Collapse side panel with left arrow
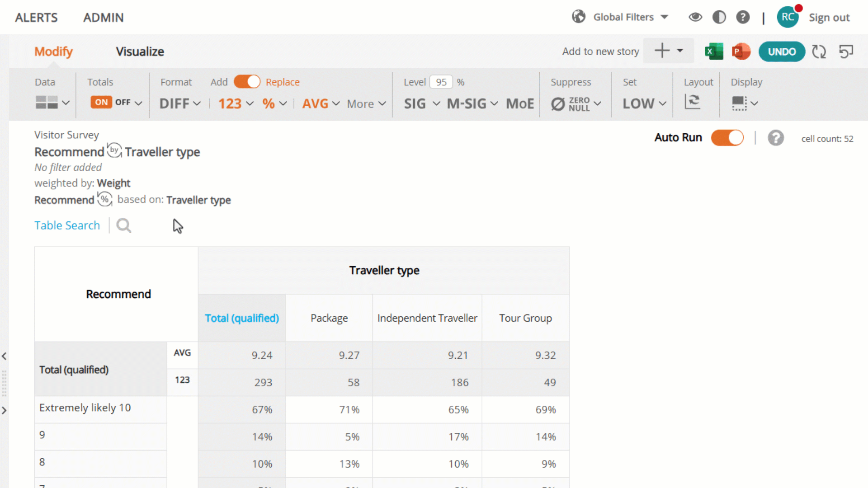868x488 pixels. click(x=4, y=356)
